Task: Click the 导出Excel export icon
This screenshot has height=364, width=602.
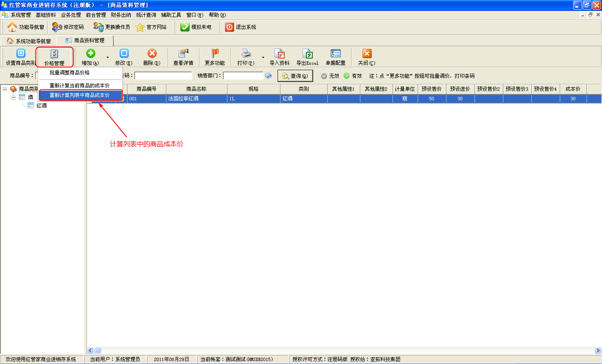Action: pos(307,54)
